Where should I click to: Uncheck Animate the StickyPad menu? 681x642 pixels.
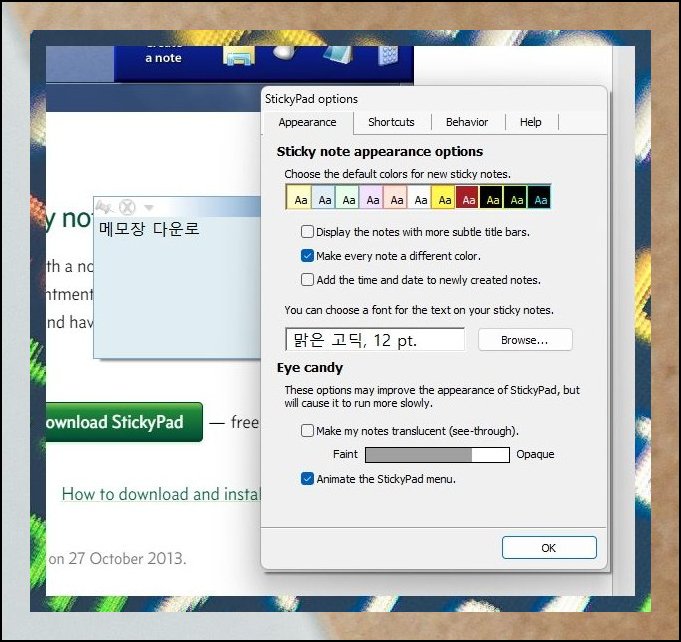[307, 479]
